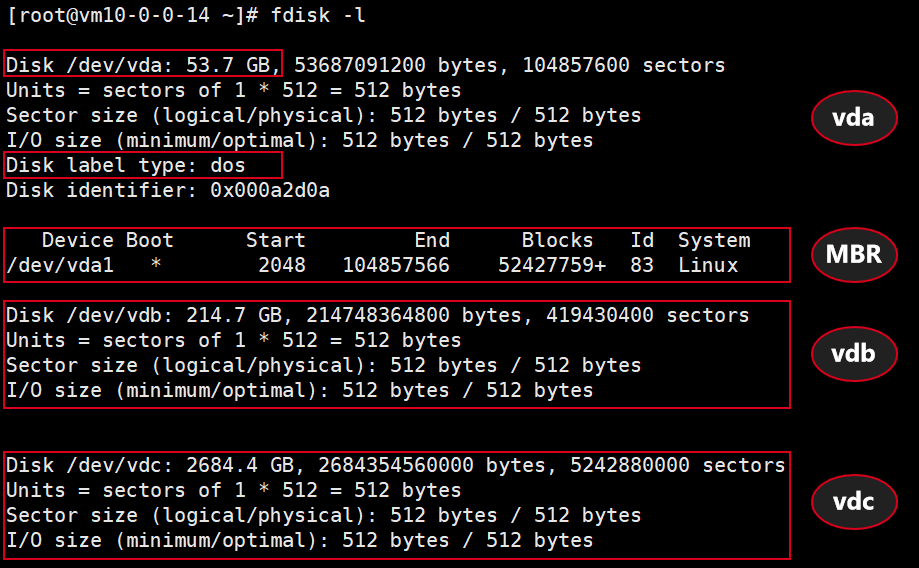Click the vdb oval label

(854, 353)
